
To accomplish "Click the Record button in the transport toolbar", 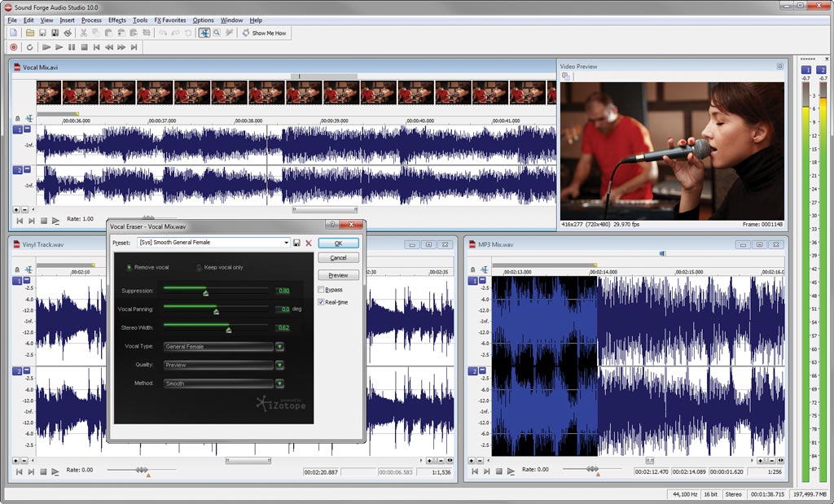I will [x=15, y=47].
